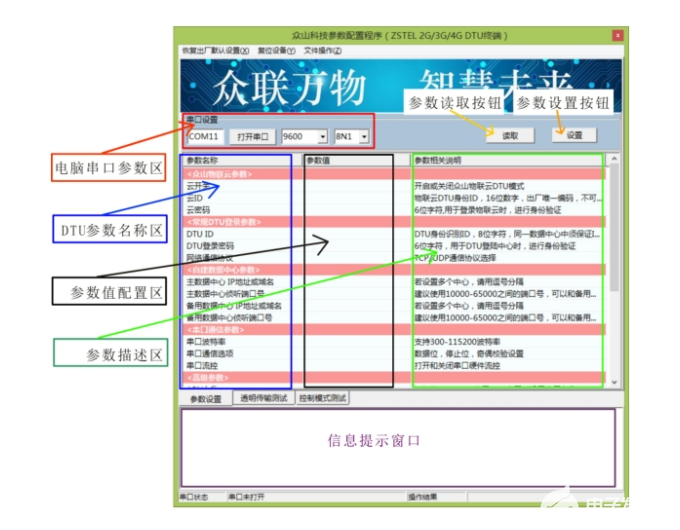Select the 备用数据中心侦听端口号 row
Viewport: 680px width, 530px height.
pos(394,318)
